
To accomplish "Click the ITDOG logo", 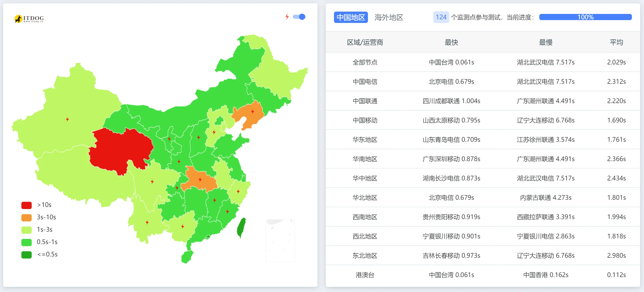I will point(29,19).
